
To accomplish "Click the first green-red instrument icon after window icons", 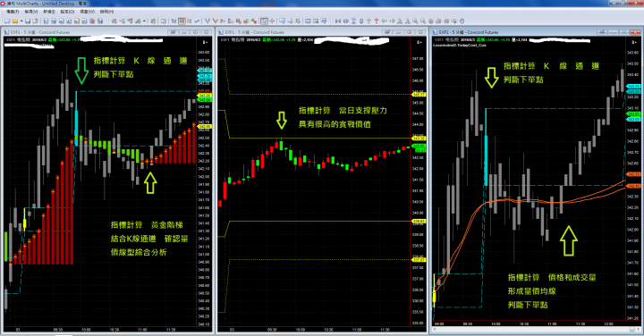I will 114,21.
